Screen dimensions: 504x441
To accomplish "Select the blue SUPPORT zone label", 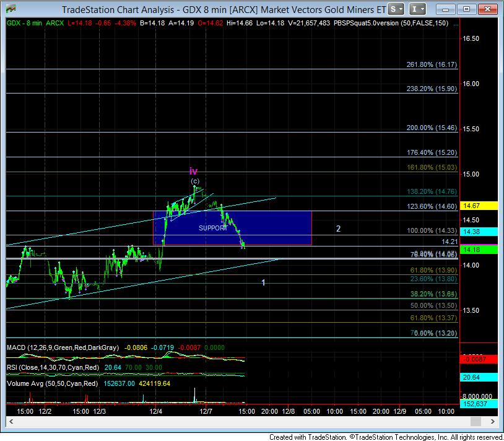I will [x=213, y=228].
